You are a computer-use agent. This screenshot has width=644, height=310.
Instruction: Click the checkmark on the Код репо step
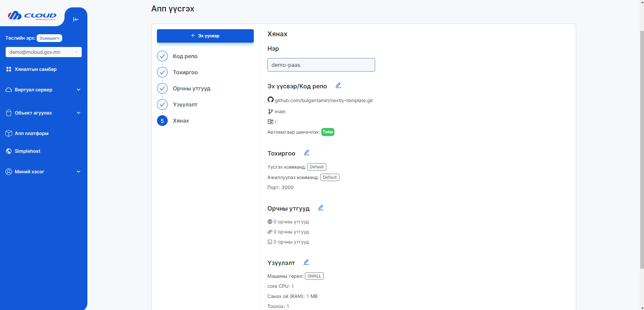point(162,56)
